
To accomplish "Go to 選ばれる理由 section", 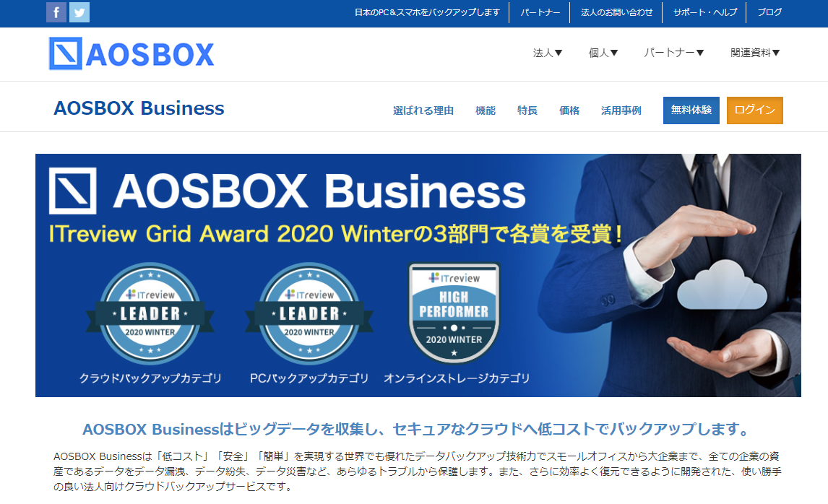I will point(423,110).
